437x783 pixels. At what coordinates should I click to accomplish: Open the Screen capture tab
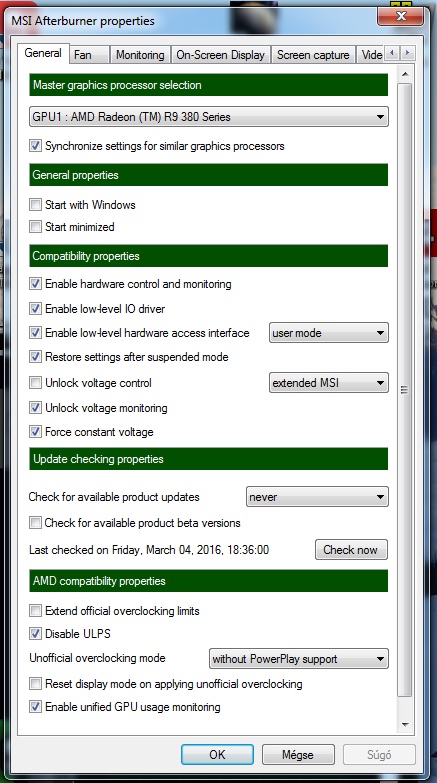coord(313,55)
